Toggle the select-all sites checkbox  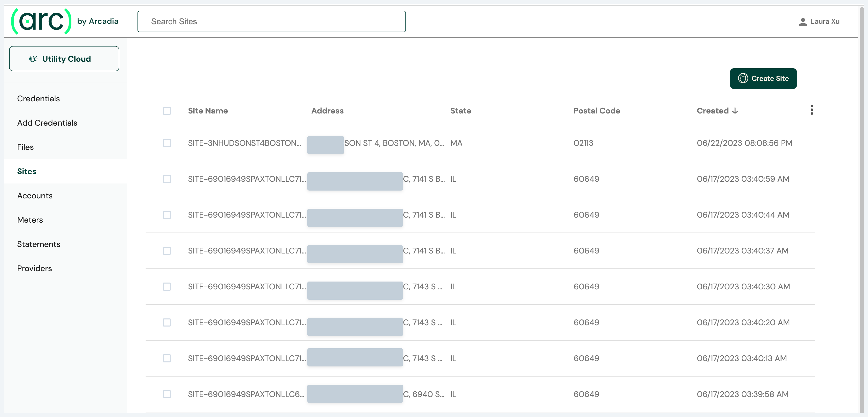[167, 110]
